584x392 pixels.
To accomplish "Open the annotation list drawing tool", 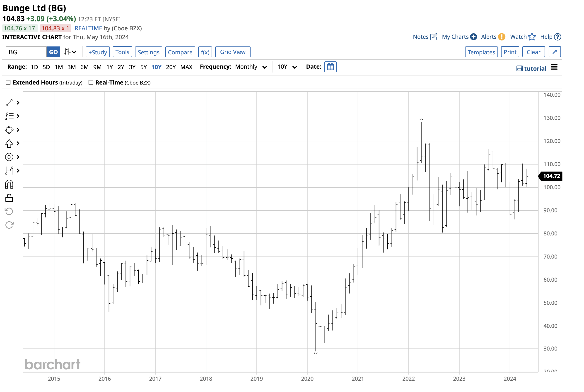I will tap(9, 116).
